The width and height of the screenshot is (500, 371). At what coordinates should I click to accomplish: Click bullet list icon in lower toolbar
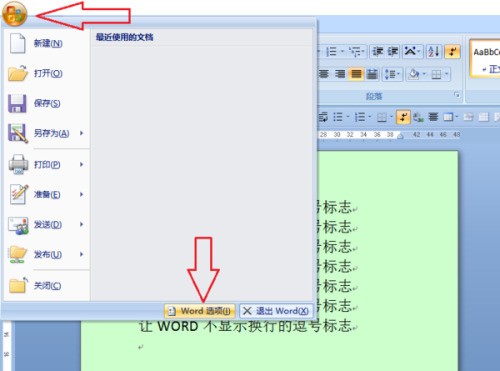click(338, 117)
